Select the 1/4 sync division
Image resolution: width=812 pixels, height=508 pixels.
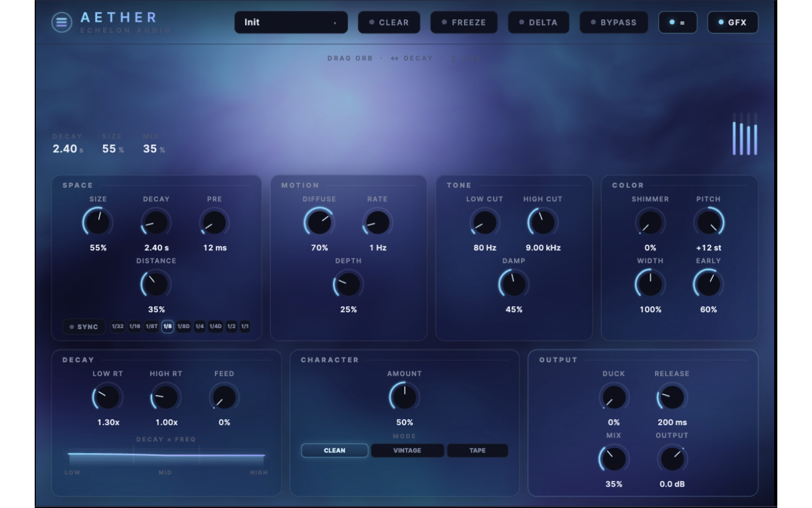(199, 327)
